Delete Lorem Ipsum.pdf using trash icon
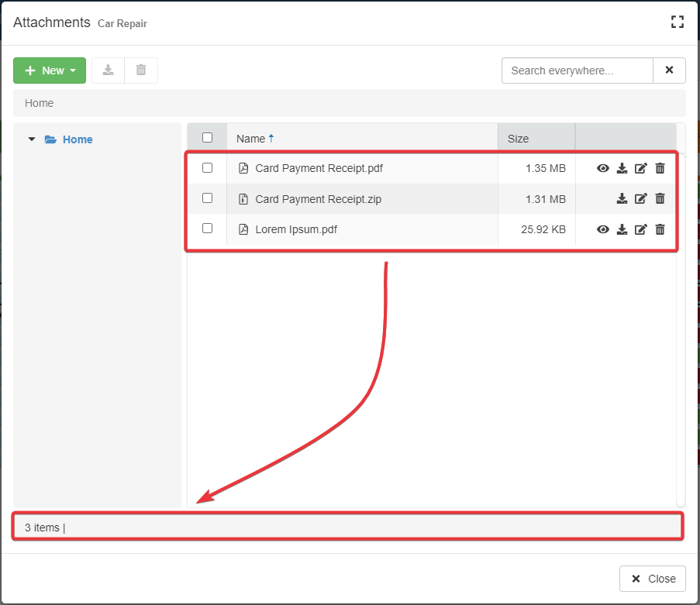Viewport: 700px width, 605px height. 660,229
